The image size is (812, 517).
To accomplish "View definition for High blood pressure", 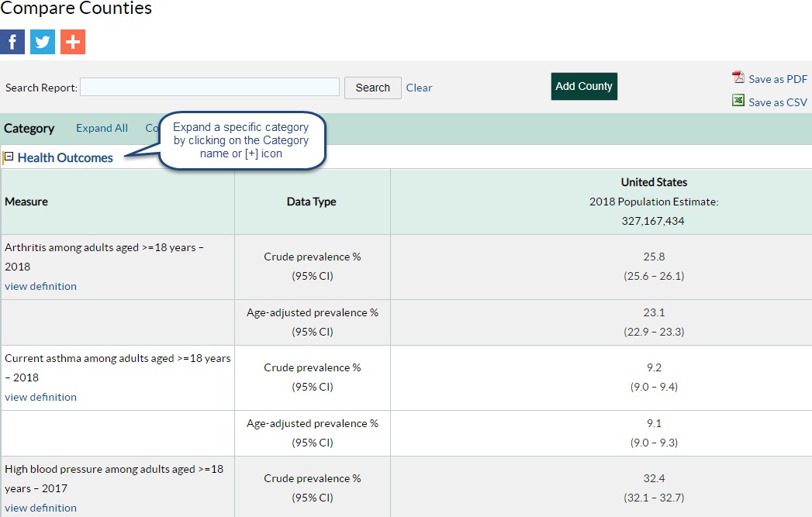I will 40,508.
